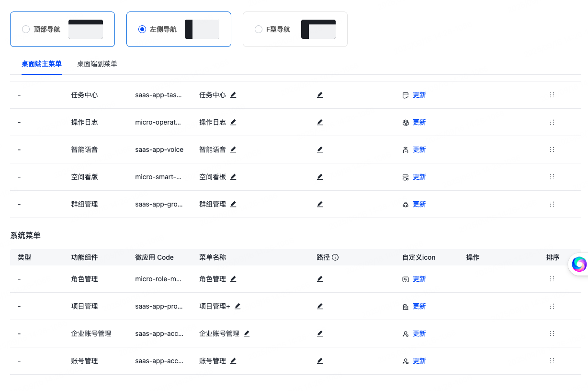Image resolution: width=588 pixels, height=391 pixels.
Task: Click drag-sort handle for 空间看版 row
Action: click(552, 177)
